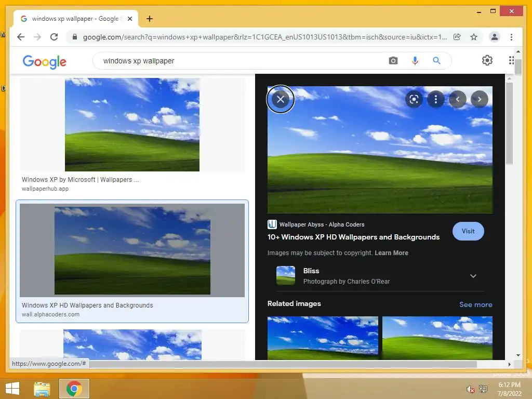Select the 'windows xp wallpaper - Google' tab
This screenshot has height=399, width=532.
[x=76, y=19]
